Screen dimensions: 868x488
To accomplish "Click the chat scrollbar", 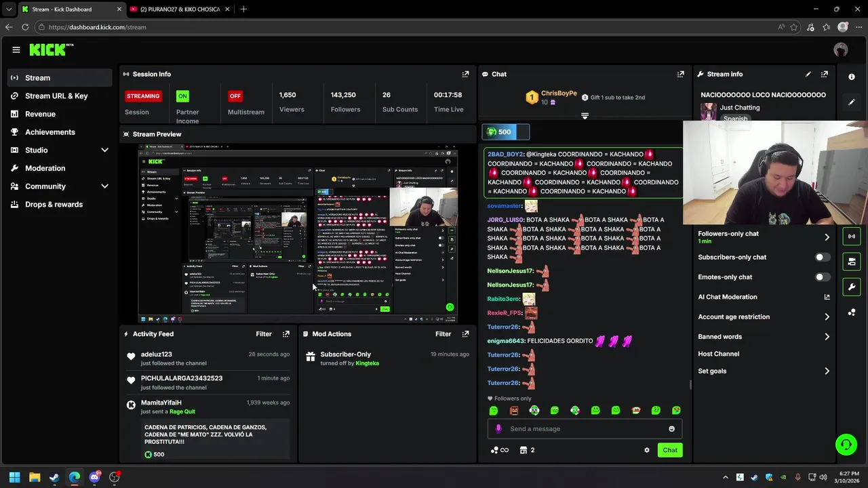I will tap(690, 385).
